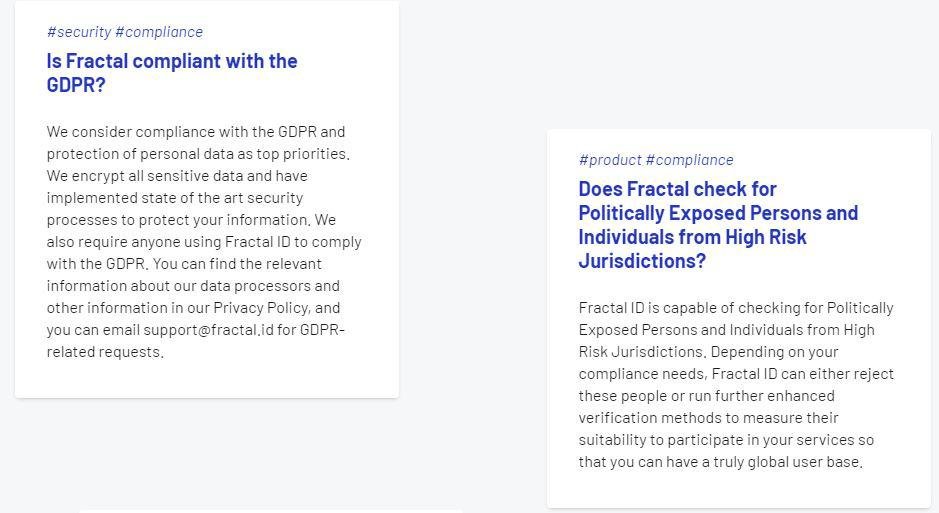Click 'information about our data processors' line
The width and height of the screenshot is (939, 513).
pos(193,286)
